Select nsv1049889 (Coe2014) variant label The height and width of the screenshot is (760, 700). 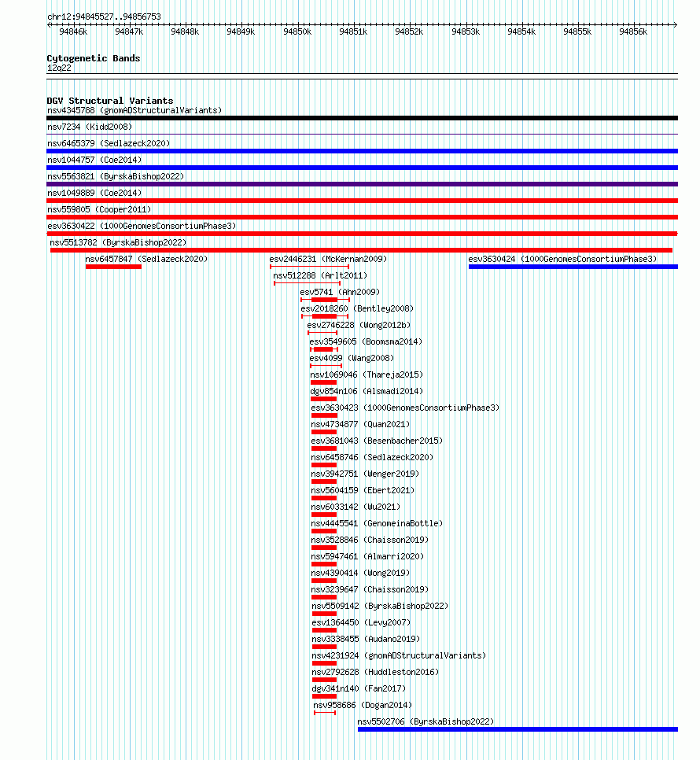(x=94, y=193)
